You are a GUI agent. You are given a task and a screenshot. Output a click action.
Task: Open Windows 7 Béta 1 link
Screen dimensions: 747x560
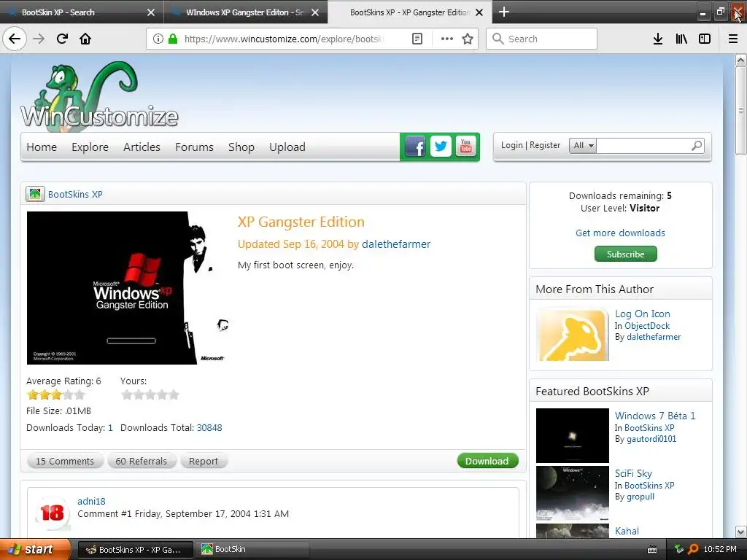pyautogui.click(x=655, y=416)
